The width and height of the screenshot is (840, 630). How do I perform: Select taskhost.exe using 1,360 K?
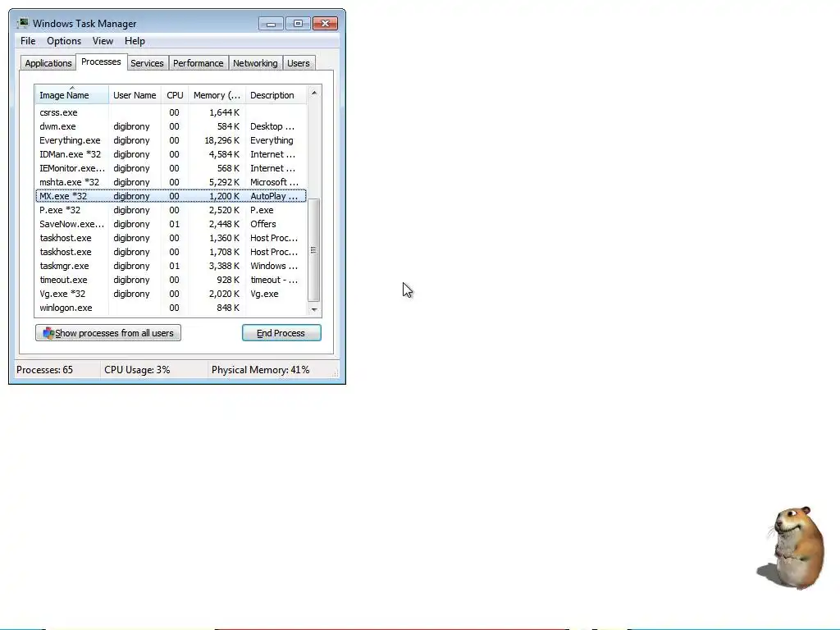pyautogui.click(x=171, y=238)
